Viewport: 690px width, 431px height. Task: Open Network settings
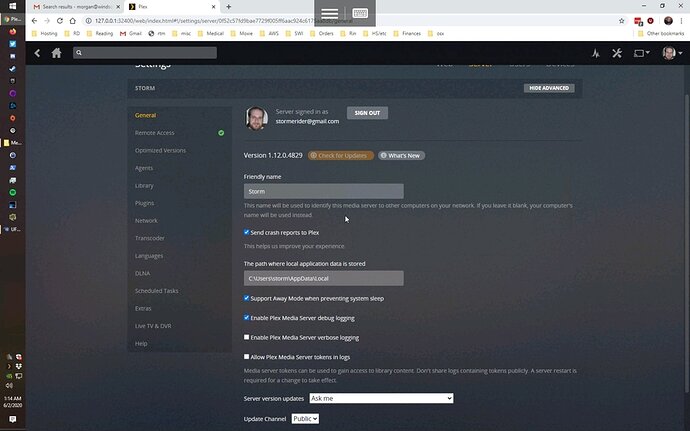click(x=146, y=221)
